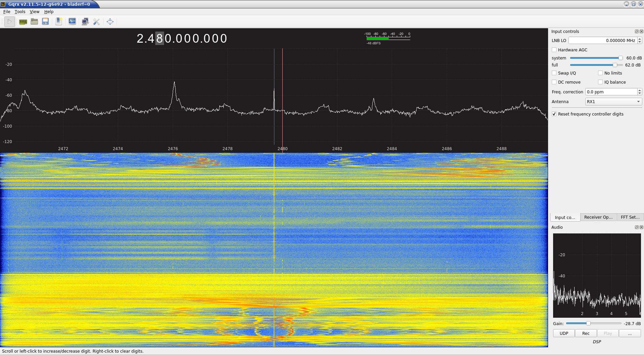
Task: Increase Freq. correction ppm up arrow
Action: click(640, 90)
